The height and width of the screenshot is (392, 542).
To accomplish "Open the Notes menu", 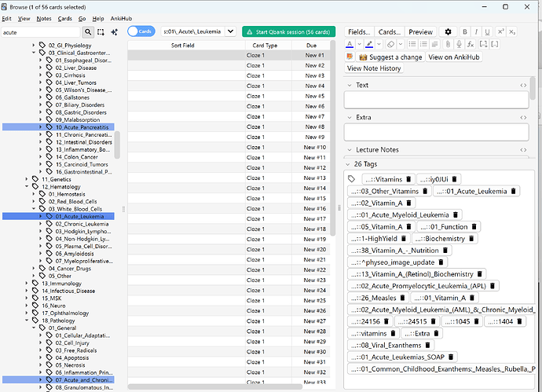I will (x=44, y=17).
